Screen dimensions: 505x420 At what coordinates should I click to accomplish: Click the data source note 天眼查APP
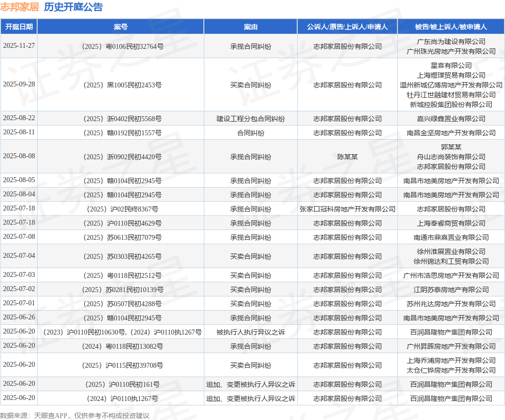tap(50, 416)
